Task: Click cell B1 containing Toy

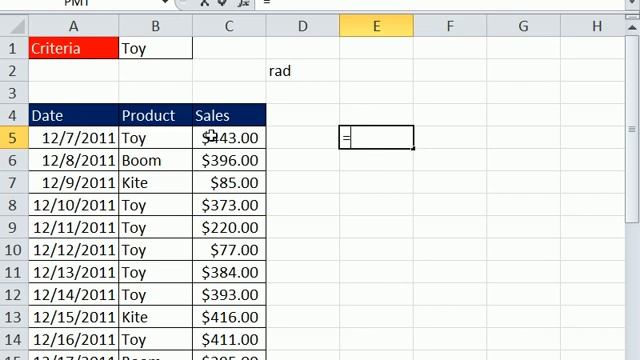Action: click(156, 48)
